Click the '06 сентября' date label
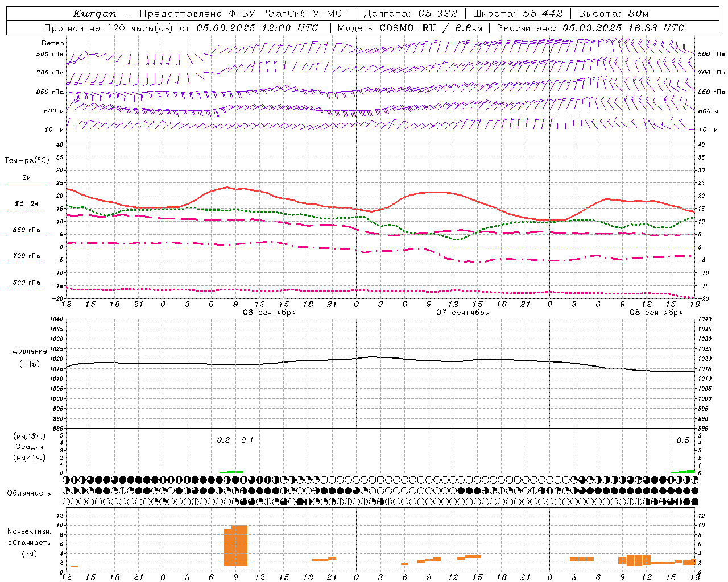Image resolution: width=728 pixels, height=582 pixels. coord(270,313)
